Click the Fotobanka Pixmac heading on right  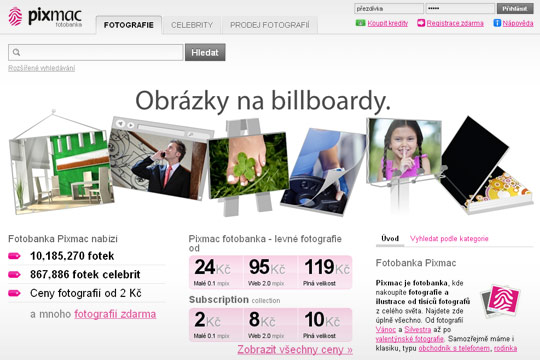click(x=416, y=263)
